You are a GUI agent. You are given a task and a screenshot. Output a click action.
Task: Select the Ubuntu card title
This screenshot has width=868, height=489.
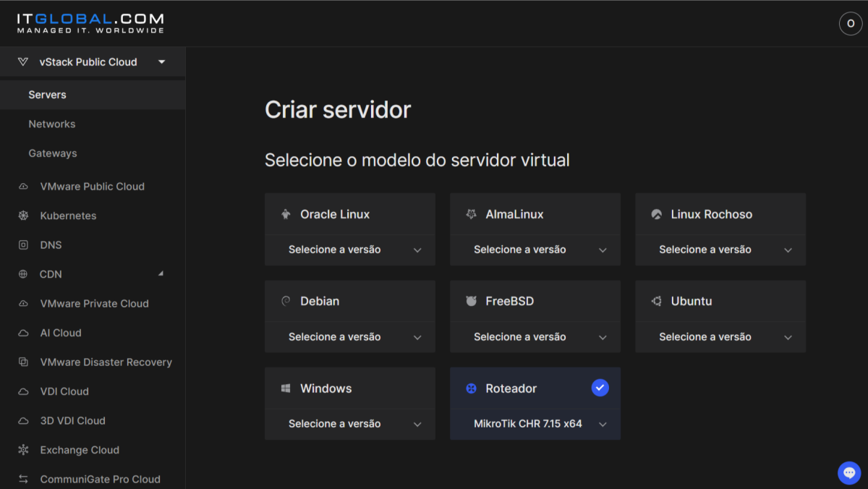(x=692, y=302)
